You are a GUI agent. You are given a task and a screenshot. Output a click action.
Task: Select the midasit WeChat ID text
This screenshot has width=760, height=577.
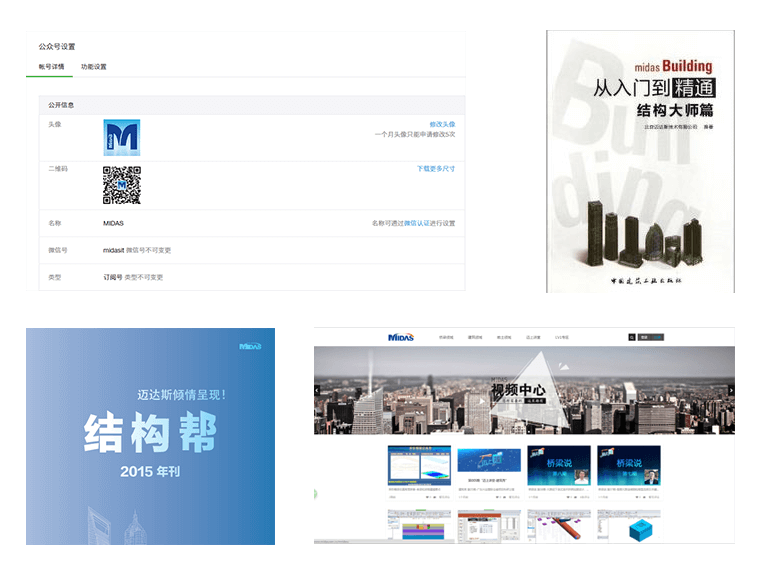pyautogui.click(x=113, y=250)
